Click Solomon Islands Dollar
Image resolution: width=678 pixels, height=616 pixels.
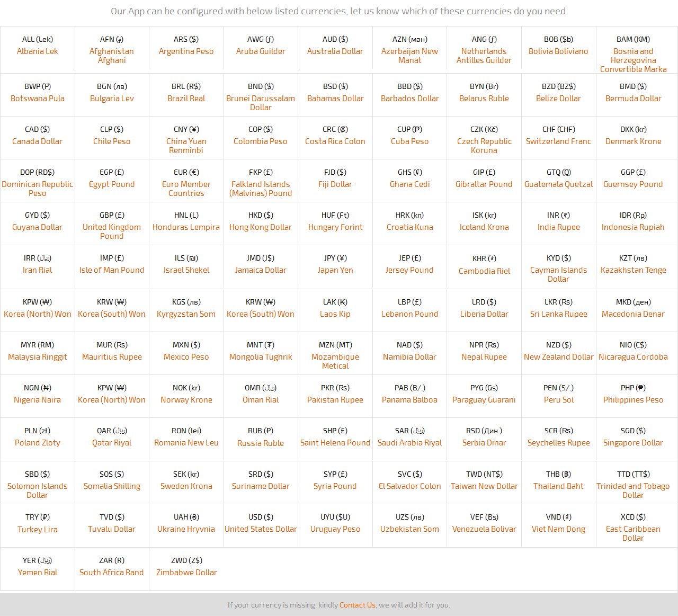coord(37,490)
